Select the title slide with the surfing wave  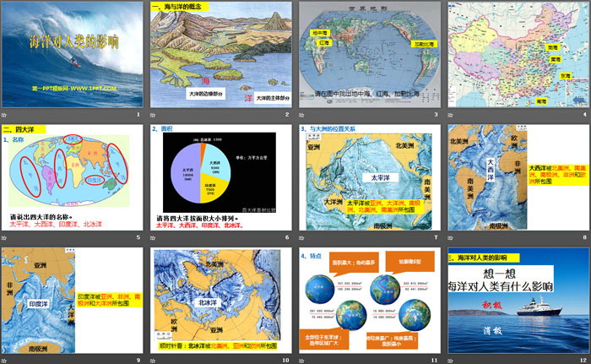(x=72, y=54)
